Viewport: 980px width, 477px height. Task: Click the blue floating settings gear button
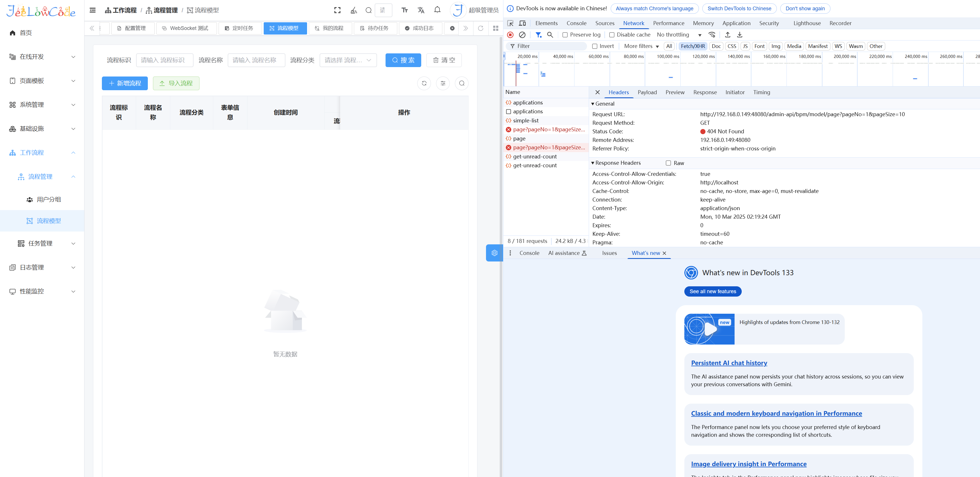(494, 253)
